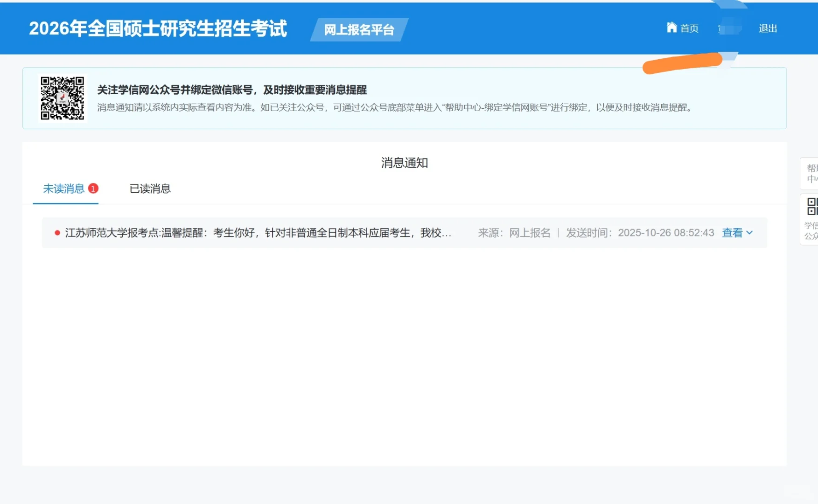Switch to the 已读消息 tab
This screenshot has width=818, height=504.
pos(150,189)
